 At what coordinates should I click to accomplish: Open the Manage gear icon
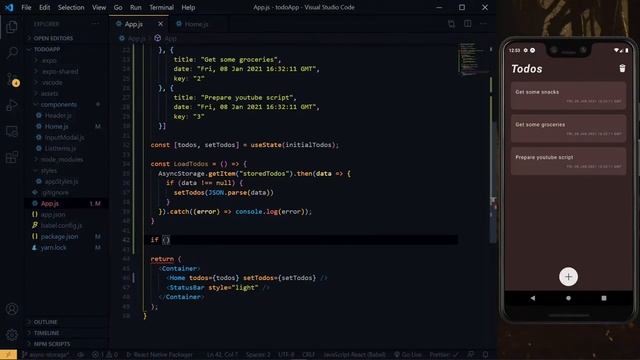pos(12,335)
